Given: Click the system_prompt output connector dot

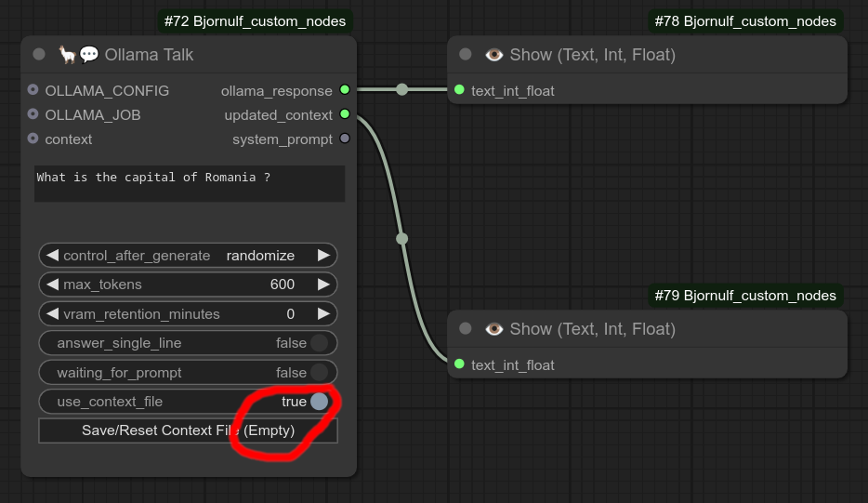Looking at the screenshot, I should click(x=345, y=139).
